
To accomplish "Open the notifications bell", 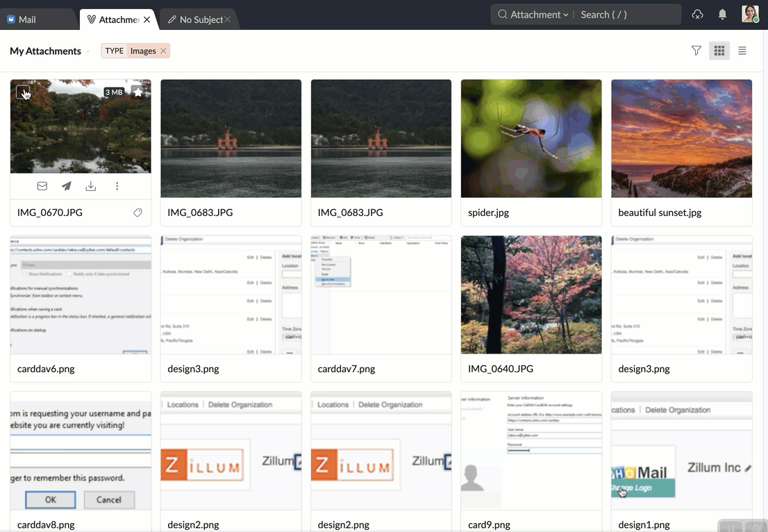I will 722,15.
